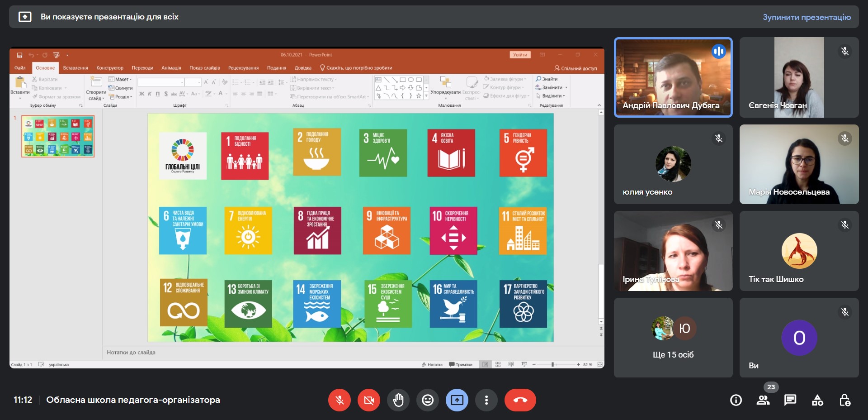Screen dimensions: 868x420
Task: Select slide 1 thumbnail
Action: pyautogui.click(x=58, y=136)
